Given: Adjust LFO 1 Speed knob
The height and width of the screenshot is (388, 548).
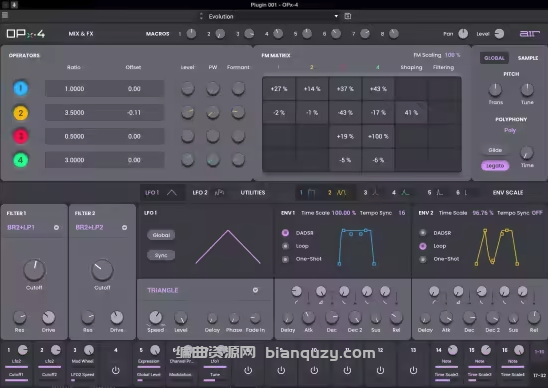Looking at the screenshot, I should point(156,317).
